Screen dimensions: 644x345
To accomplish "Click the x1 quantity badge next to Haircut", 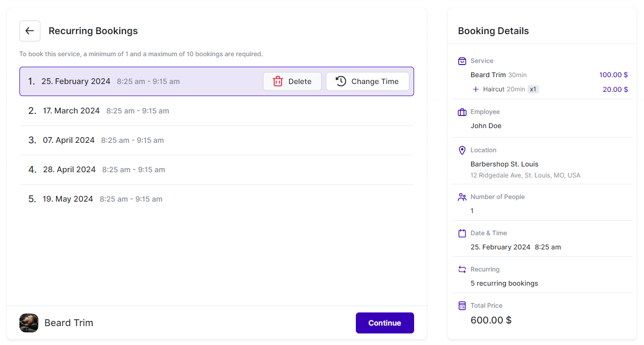I will 533,89.
